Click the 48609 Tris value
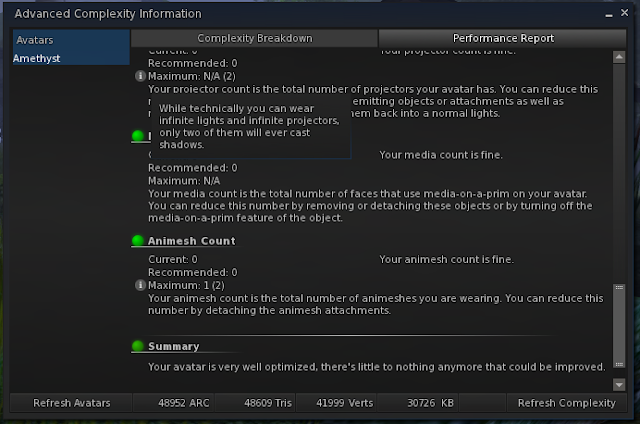Viewport: 640px width, 424px height. pos(268,403)
